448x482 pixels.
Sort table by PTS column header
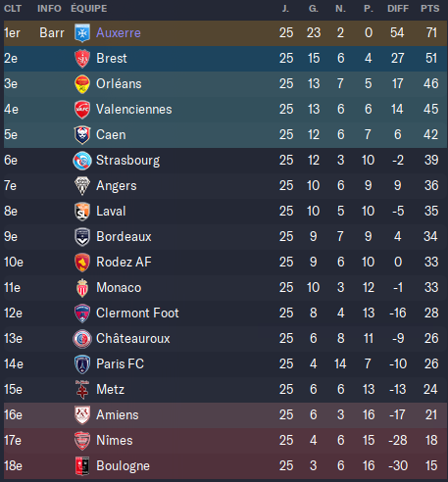(429, 9)
